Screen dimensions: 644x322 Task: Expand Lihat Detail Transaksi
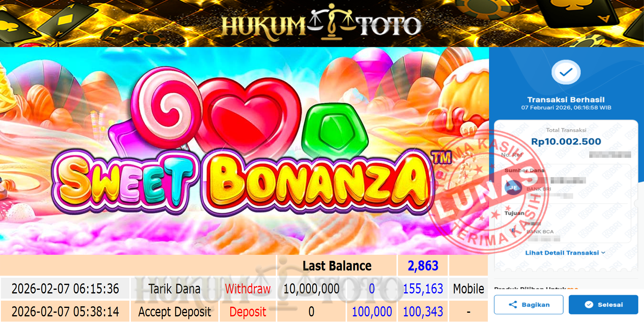pos(565,253)
